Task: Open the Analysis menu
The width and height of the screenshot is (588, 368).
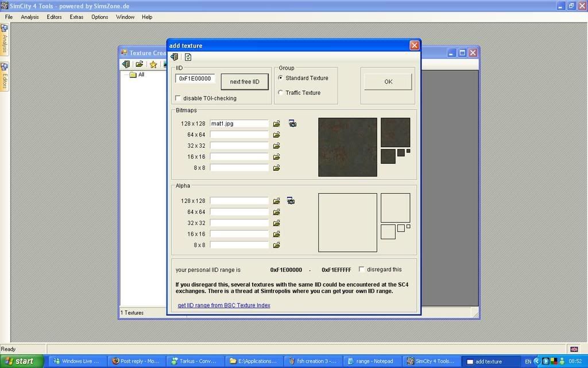Action: click(x=30, y=17)
